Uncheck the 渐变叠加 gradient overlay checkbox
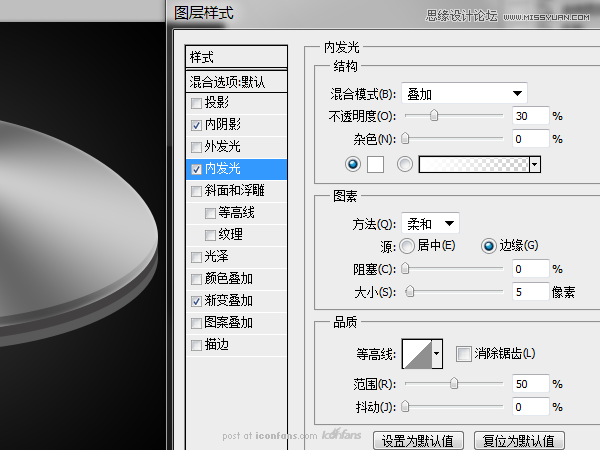 (196, 301)
